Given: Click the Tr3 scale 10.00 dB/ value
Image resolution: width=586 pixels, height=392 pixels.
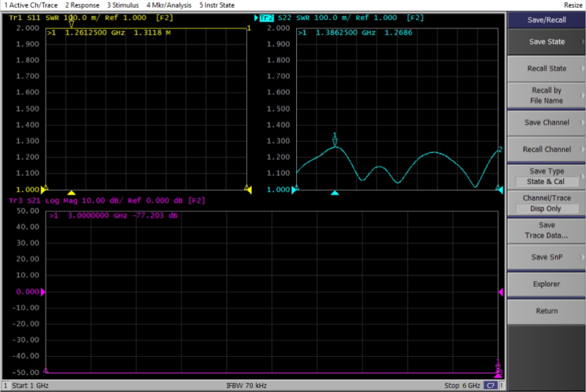Looking at the screenshot, I should (x=102, y=201).
